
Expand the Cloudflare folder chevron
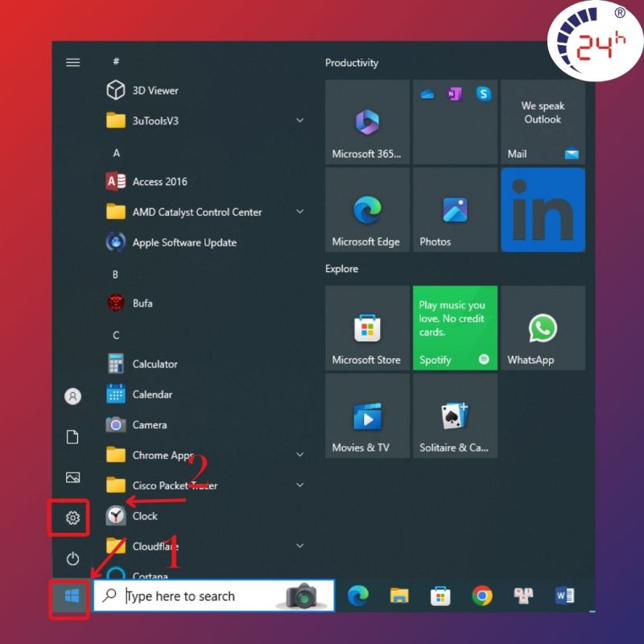300,546
